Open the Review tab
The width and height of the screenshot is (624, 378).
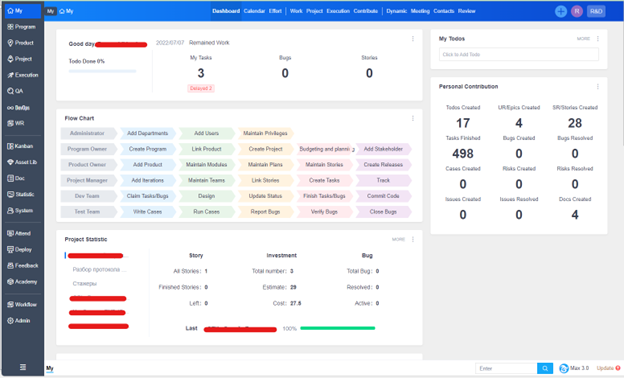pyautogui.click(x=466, y=11)
